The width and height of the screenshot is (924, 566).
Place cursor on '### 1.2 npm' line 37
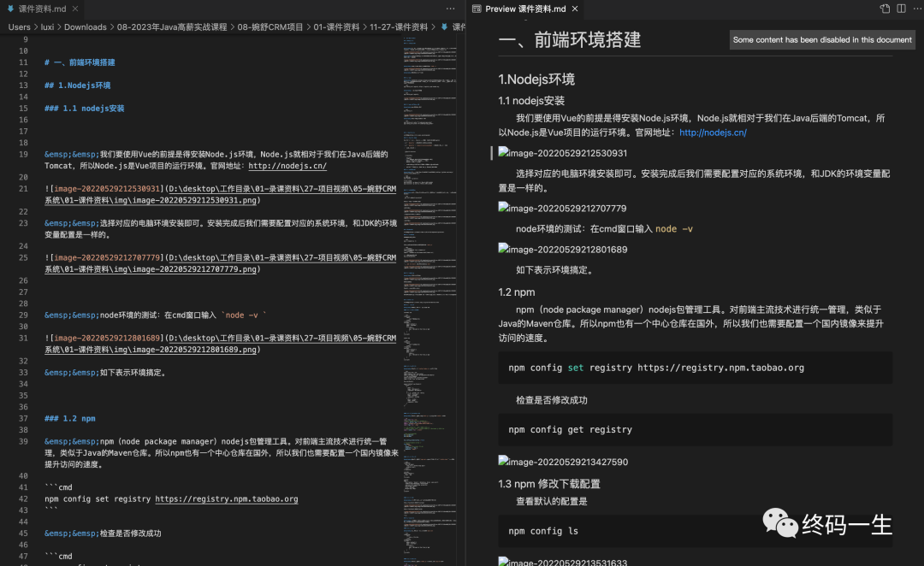point(69,419)
